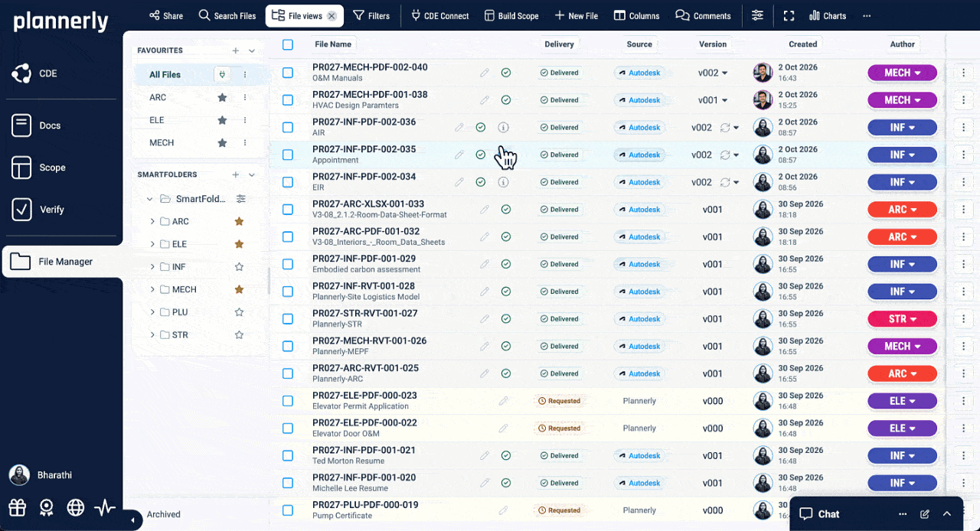Add a new smartfolder with plus button
The height and width of the screenshot is (531, 980).
coord(236,174)
